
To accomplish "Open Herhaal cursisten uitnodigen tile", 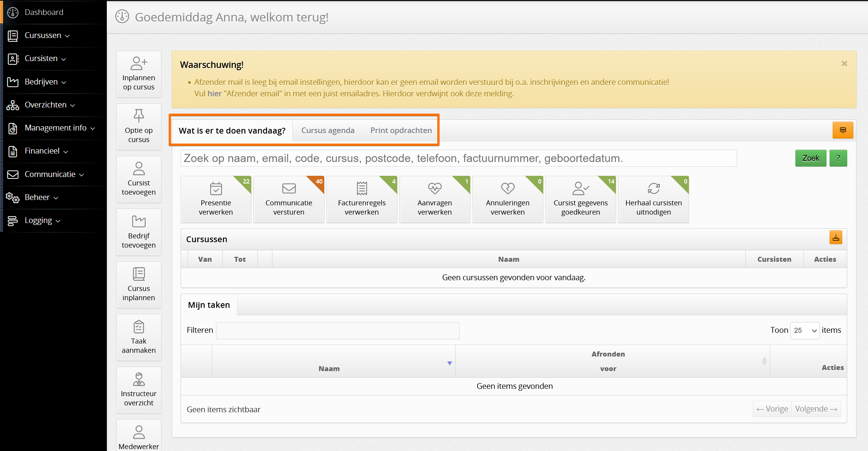I will pos(653,199).
